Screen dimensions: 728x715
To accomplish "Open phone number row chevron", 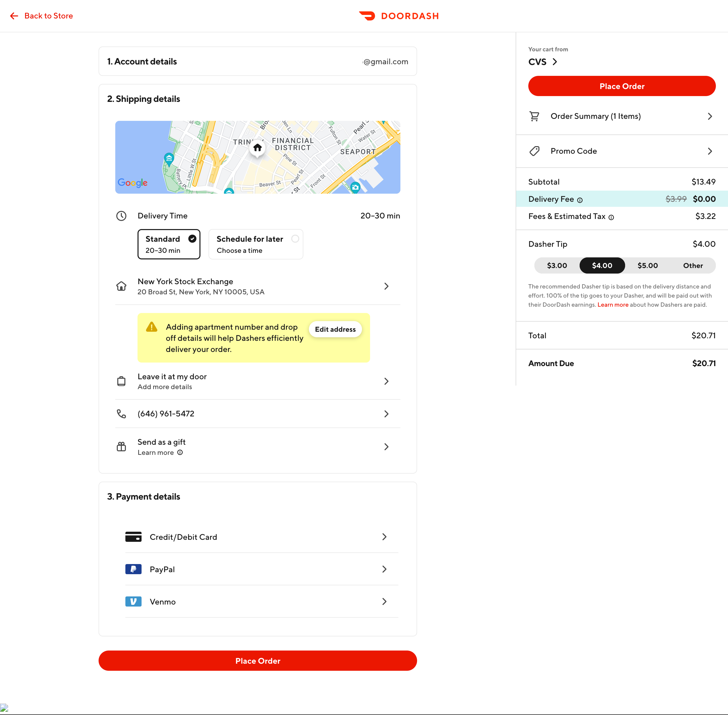I will point(386,414).
